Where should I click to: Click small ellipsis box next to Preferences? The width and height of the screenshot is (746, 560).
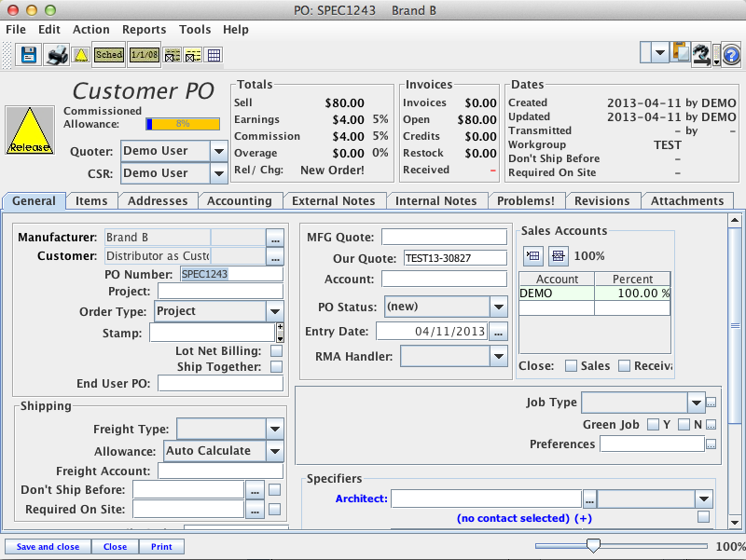coord(711,444)
